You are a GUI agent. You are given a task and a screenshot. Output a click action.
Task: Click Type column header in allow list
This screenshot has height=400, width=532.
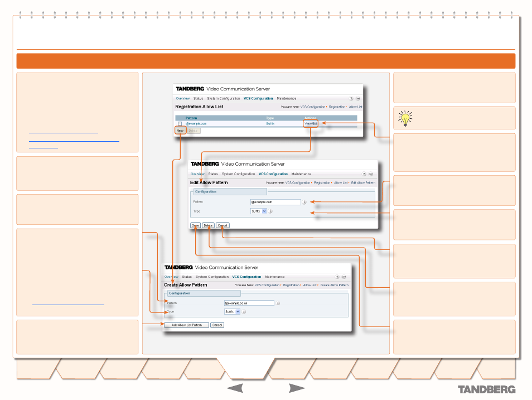click(270, 118)
